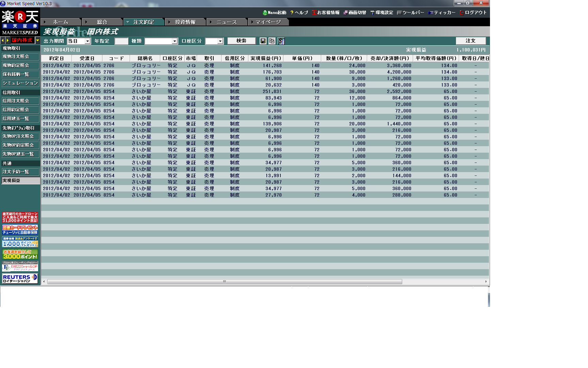Open お客様情報 customer information
This screenshot has width=588, height=368.
(326, 13)
